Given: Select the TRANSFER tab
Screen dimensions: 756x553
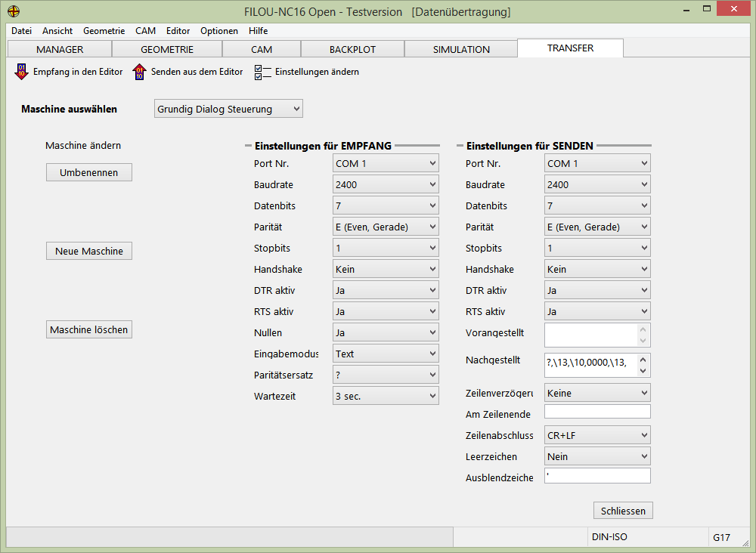Looking at the screenshot, I should tap(570, 48).
